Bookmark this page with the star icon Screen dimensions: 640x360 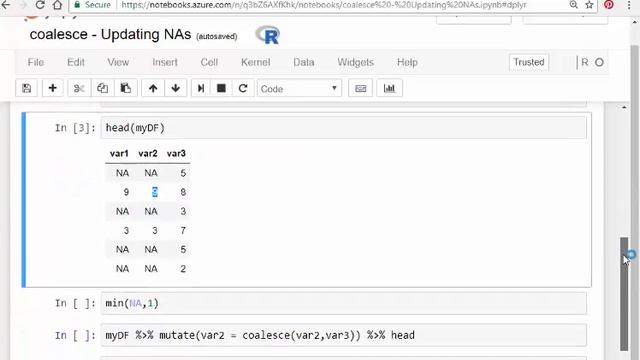pyautogui.click(x=589, y=5)
